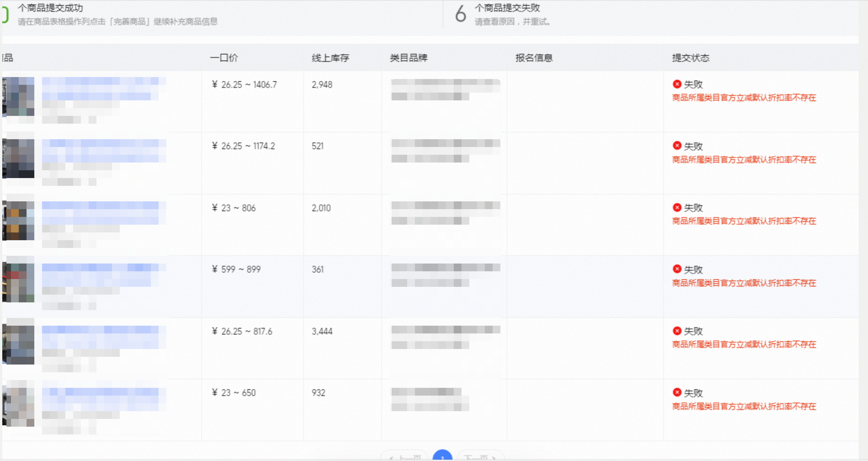Click the 提交状态 column header
The height and width of the screenshot is (461, 868).
click(x=691, y=58)
